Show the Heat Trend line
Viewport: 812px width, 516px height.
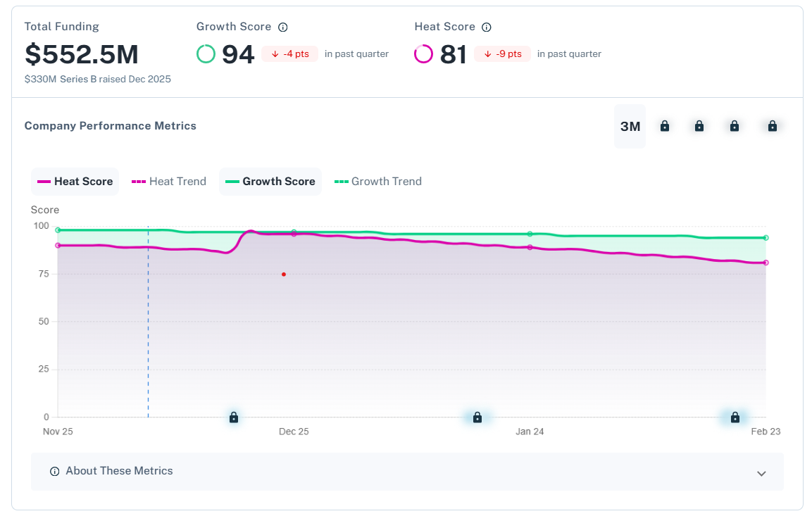(169, 182)
